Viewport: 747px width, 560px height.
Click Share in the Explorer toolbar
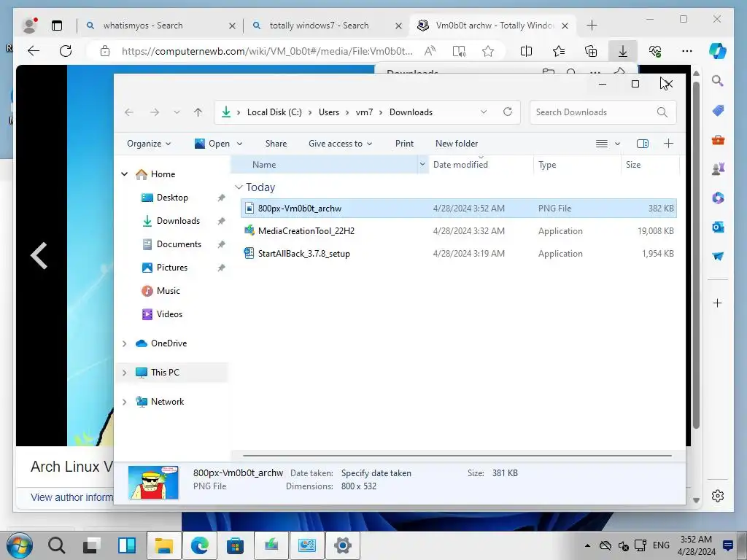276,144
